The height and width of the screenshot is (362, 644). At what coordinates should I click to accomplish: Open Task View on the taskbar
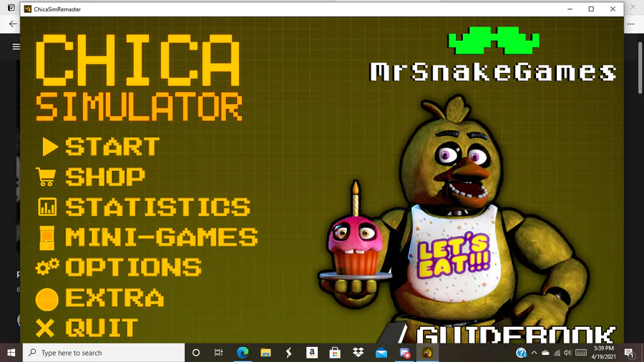pos(218,353)
